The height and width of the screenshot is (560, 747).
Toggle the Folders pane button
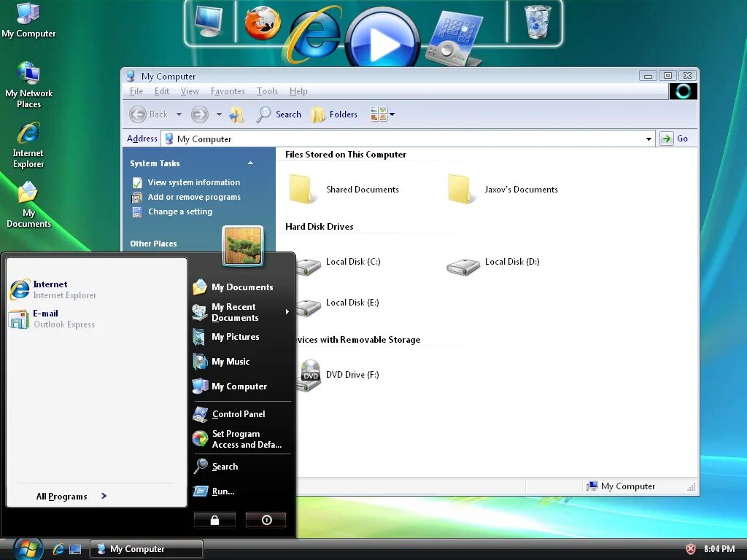[334, 114]
